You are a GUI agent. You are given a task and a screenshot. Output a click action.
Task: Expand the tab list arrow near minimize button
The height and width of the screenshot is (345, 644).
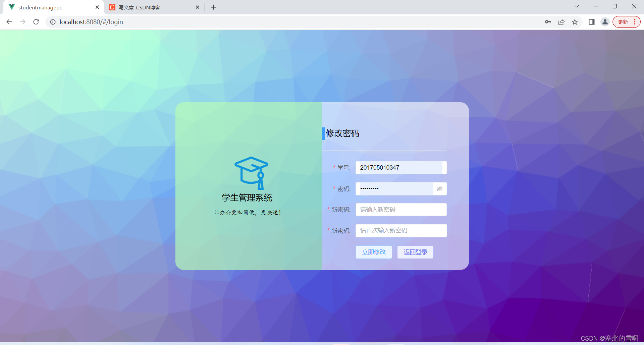point(576,6)
